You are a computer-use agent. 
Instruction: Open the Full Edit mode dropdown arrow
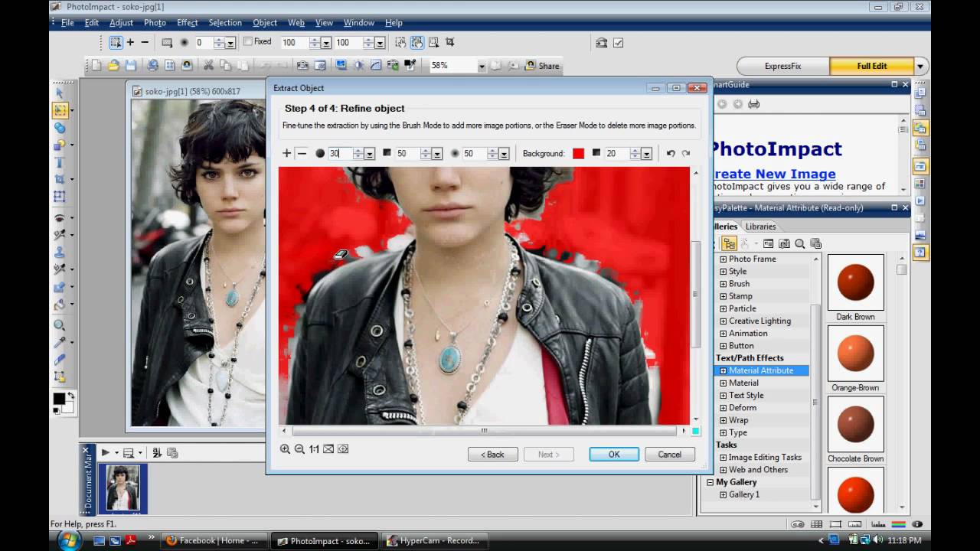pyautogui.click(x=919, y=66)
